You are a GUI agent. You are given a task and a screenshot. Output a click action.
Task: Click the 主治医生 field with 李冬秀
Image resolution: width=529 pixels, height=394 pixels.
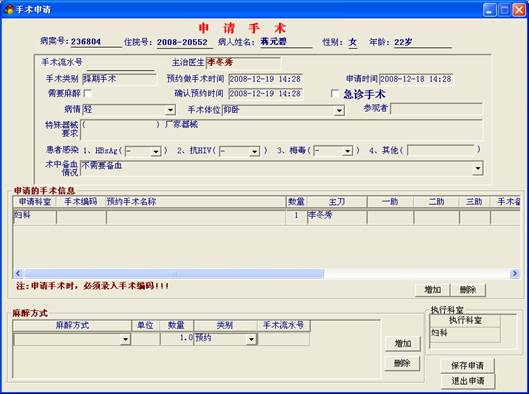click(x=243, y=63)
